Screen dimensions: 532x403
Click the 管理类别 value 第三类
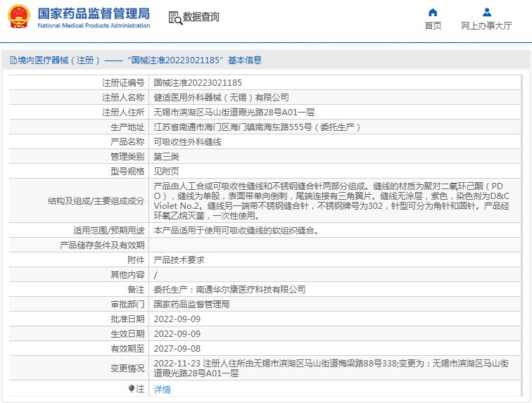tap(167, 156)
